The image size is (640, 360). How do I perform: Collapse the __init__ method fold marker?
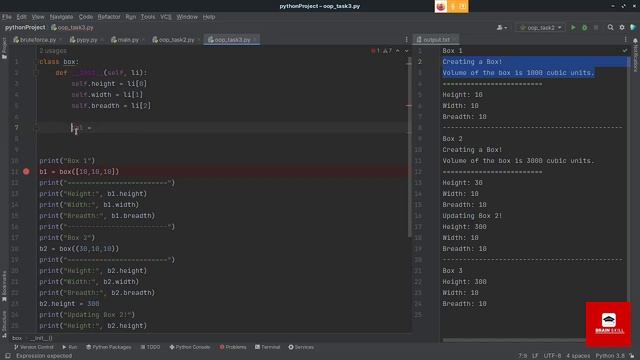[x=36, y=73]
